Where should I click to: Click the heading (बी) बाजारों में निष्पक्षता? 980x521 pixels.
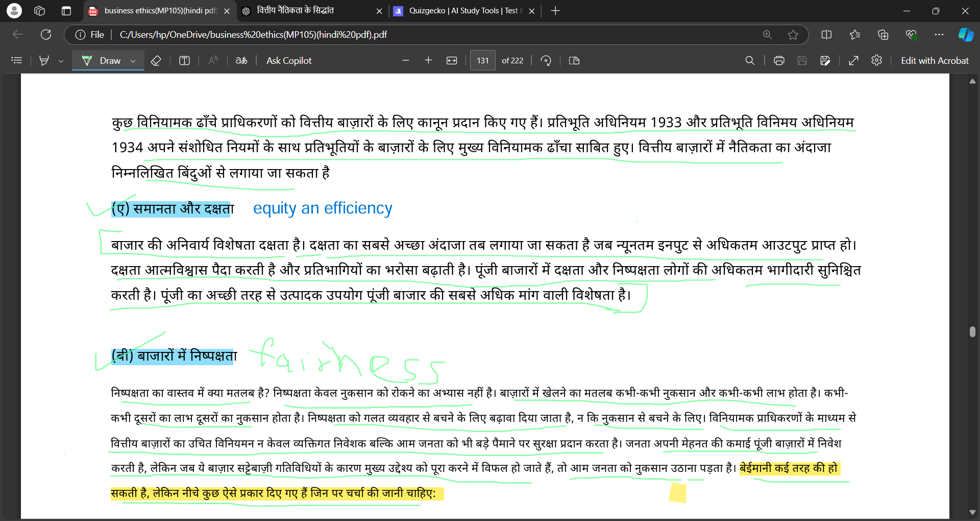click(x=174, y=356)
